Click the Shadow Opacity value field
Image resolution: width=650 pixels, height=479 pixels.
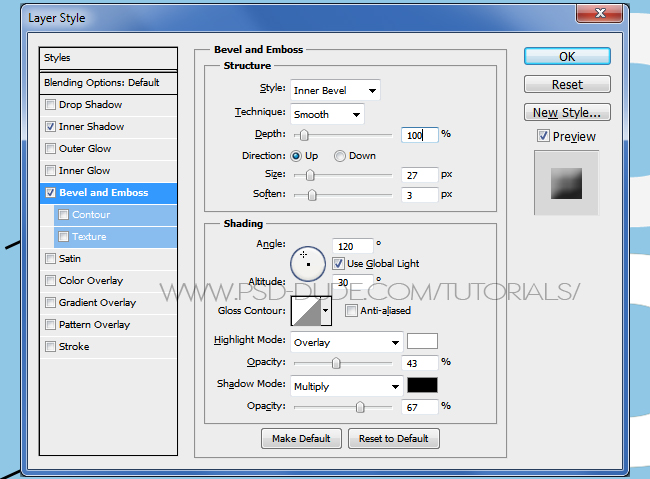point(420,407)
